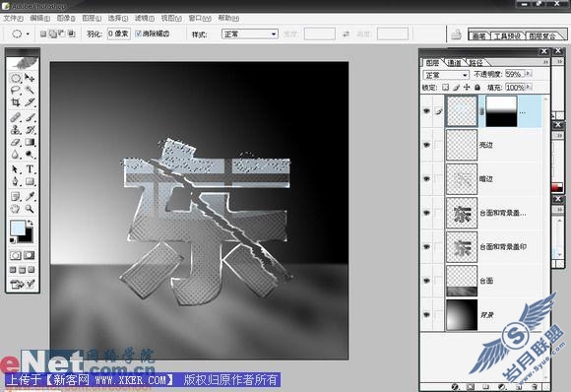Toggle lock image pixels brush icon

[x=456, y=88]
